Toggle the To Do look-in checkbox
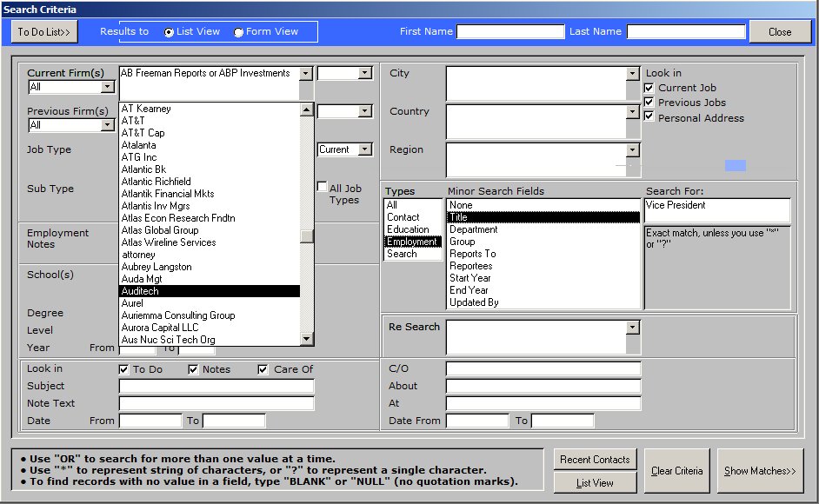 click(x=123, y=370)
